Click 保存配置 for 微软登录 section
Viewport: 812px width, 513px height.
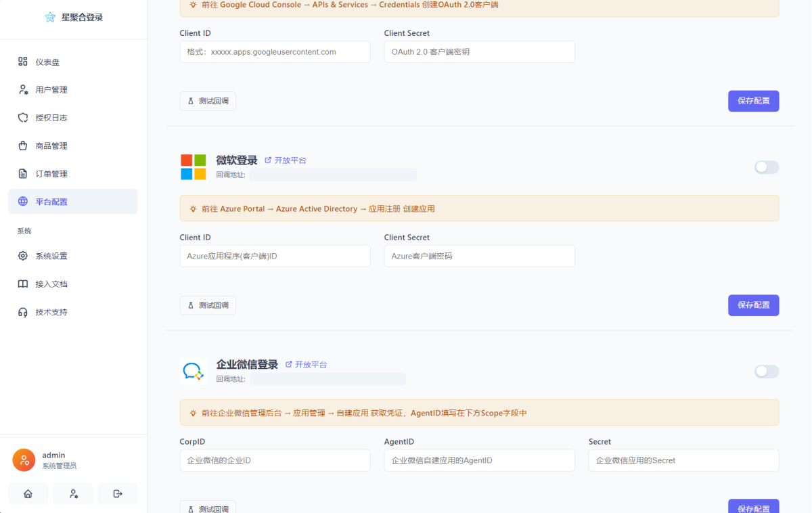754,305
